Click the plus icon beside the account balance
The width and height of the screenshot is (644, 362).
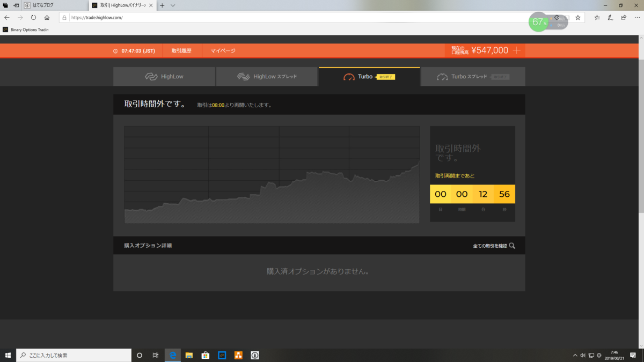click(x=516, y=50)
